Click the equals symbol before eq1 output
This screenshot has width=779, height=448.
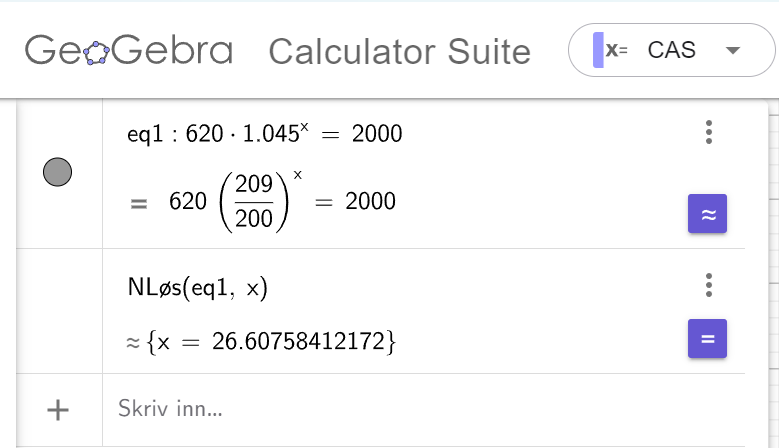[139, 204]
